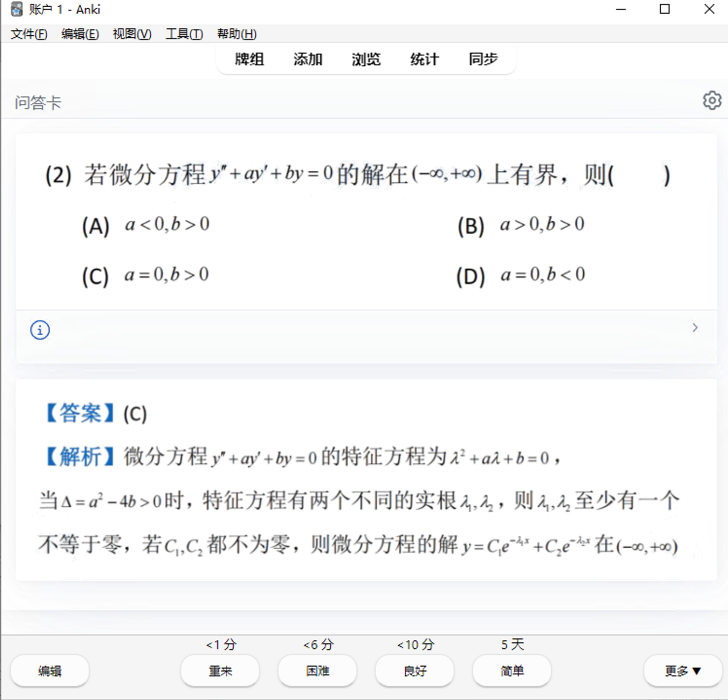This screenshot has height=700, width=728.
Task: Open the 帮助(H) menu
Action: click(237, 34)
